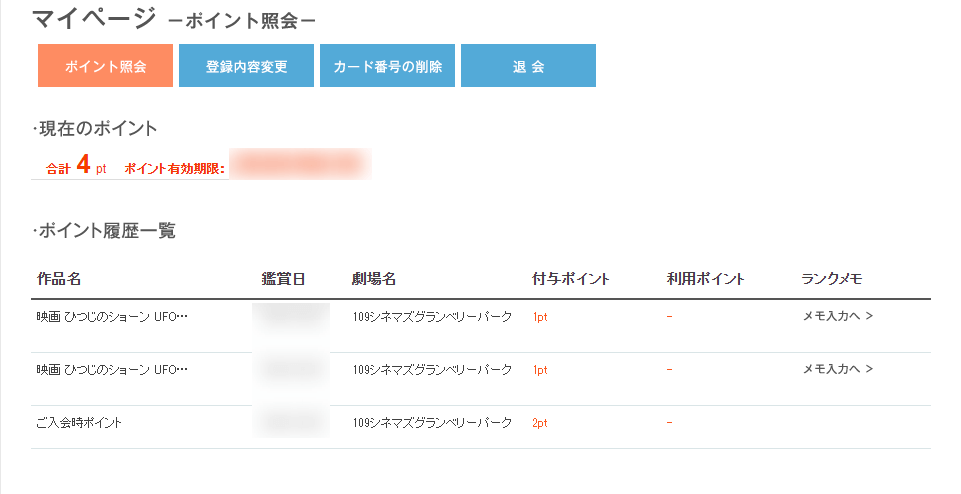Click the ご入会時ポイント entry
Image resolution: width=961 pixels, height=494 pixels.
point(79,422)
